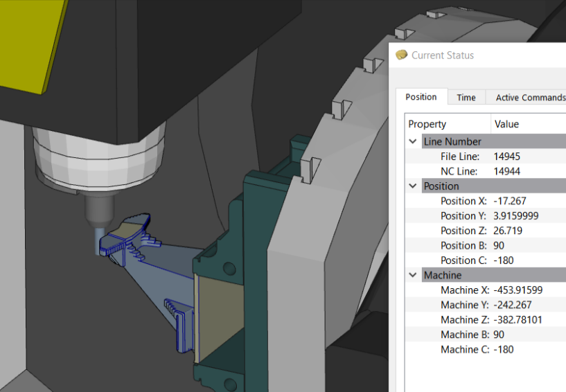Collapse the Machine property group
This screenshot has height=392, width=566.
pyautogui.click(x=413, y=275)
